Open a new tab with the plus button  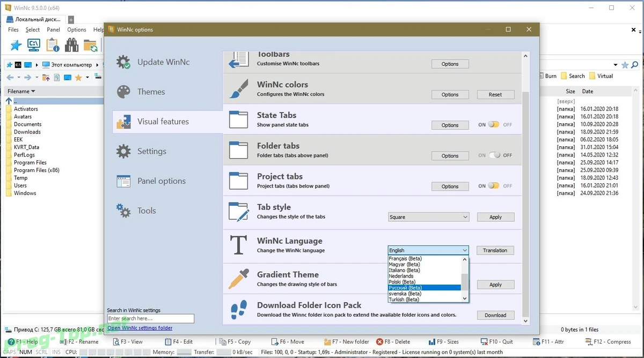pyautogui.click(x=70, y=20)
